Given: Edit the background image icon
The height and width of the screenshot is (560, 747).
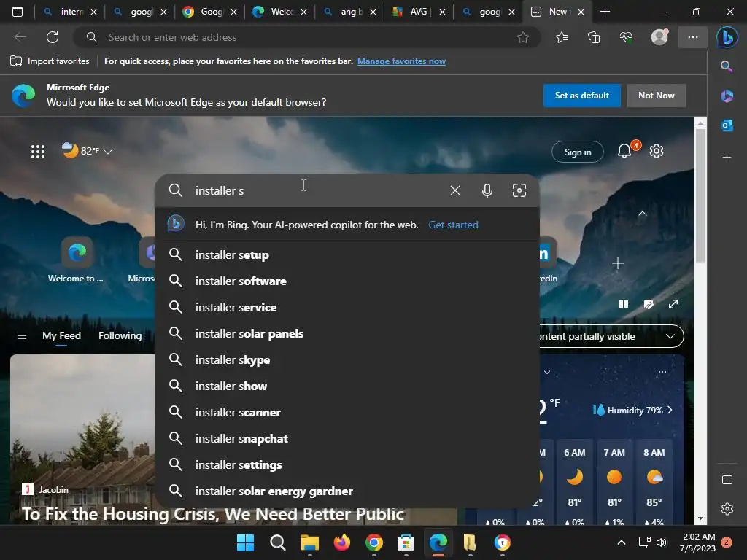Looking at the screenshot, I should (x=649, y=304).
